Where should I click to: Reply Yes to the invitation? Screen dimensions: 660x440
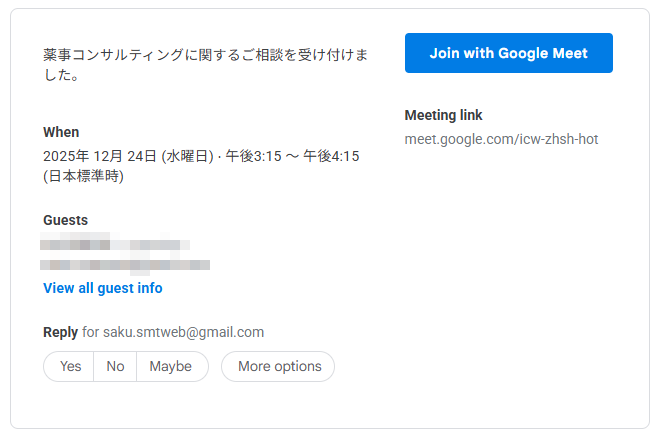70,366
